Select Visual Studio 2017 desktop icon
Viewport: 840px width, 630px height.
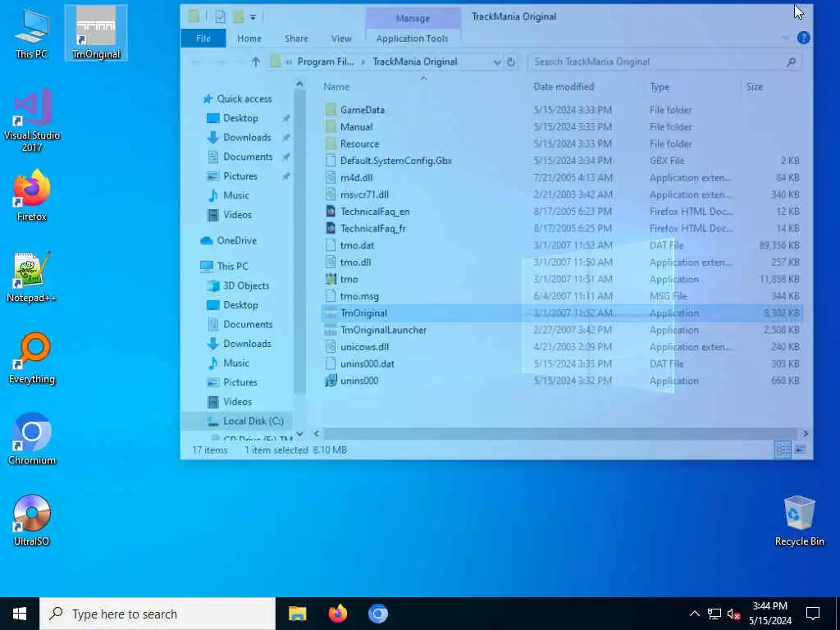click(x=32, y=120)
